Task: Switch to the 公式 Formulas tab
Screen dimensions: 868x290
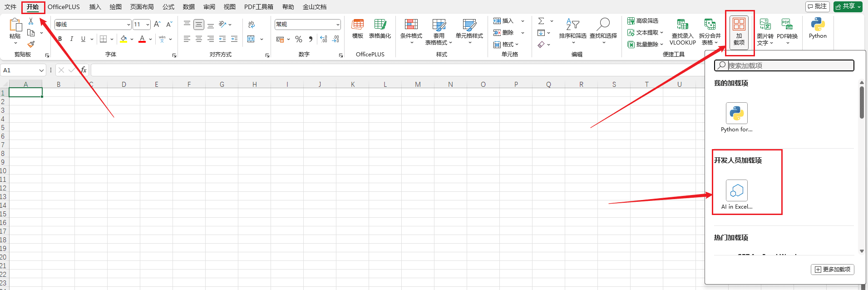Action: tap(168, 7)
